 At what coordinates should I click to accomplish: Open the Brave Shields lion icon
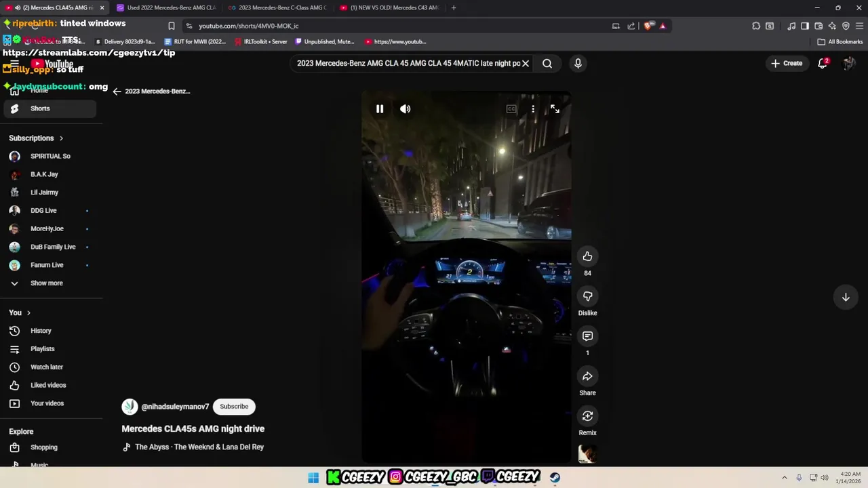[x=649, y=26]
